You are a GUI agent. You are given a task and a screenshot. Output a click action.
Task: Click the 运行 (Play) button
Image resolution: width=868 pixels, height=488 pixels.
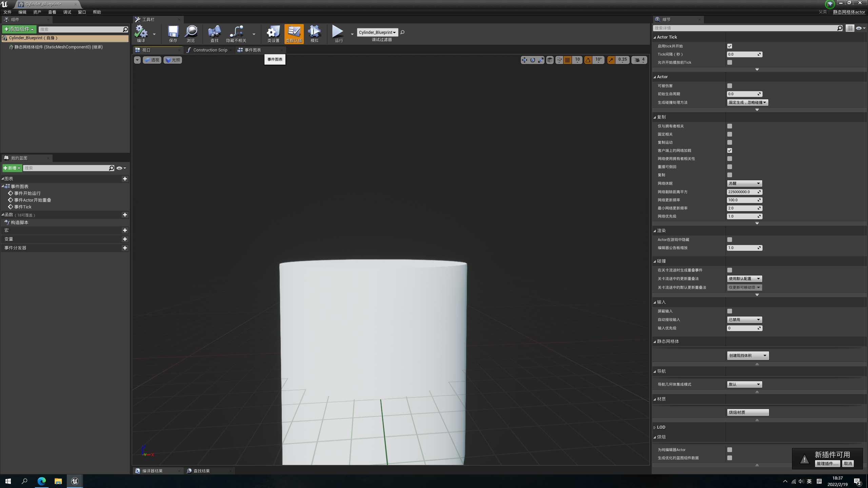pyautogui.click(x=338, y=34)
